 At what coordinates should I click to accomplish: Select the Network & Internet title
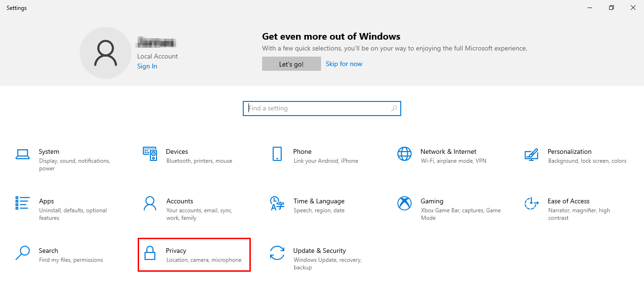448,151
